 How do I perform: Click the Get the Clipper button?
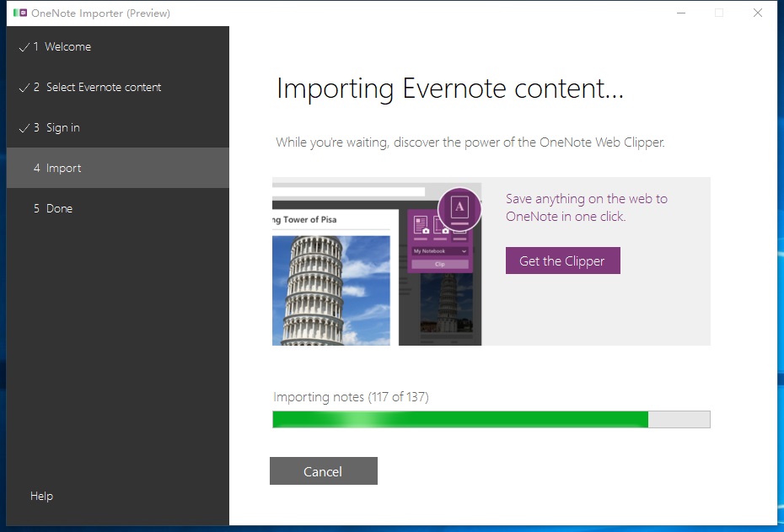[562, 261]
